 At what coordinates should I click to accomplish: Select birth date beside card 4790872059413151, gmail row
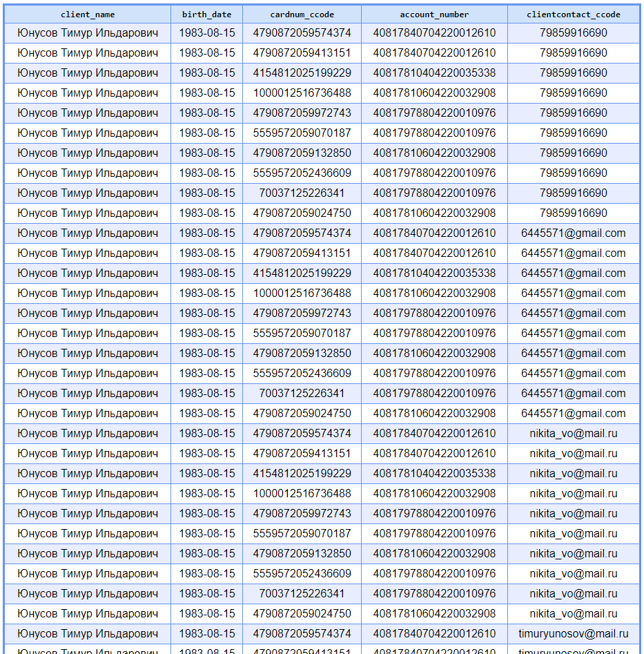[206, 253]
